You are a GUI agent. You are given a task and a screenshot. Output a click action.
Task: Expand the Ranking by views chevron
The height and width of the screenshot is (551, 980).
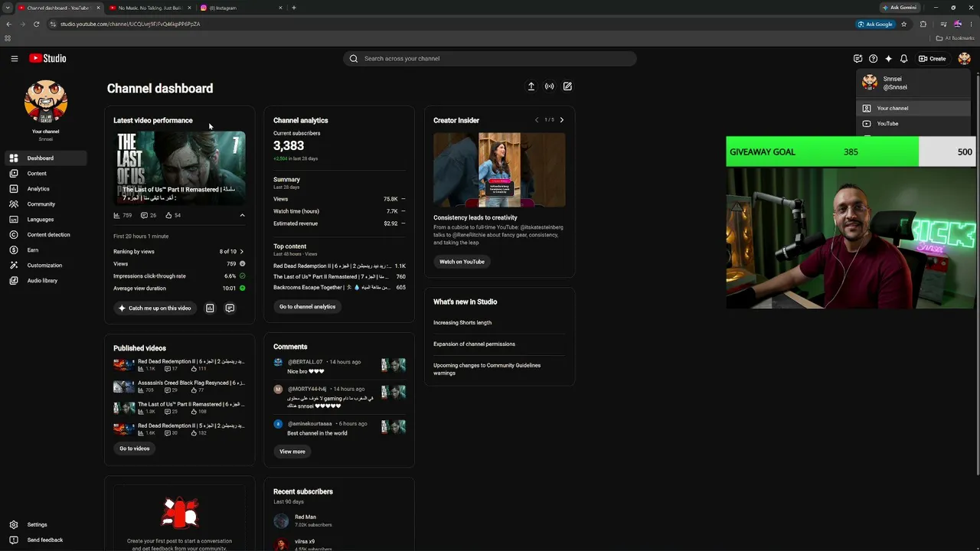click(x=242, y=252)
